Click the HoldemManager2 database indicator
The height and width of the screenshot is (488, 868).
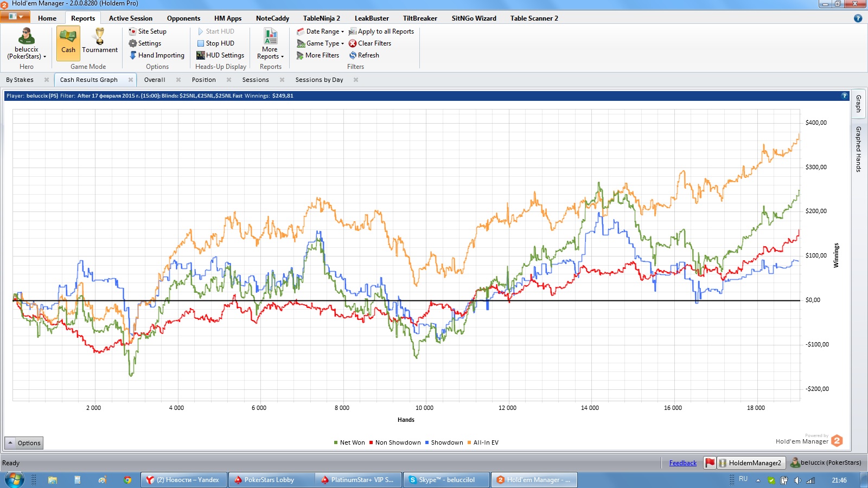pos(751,463)
